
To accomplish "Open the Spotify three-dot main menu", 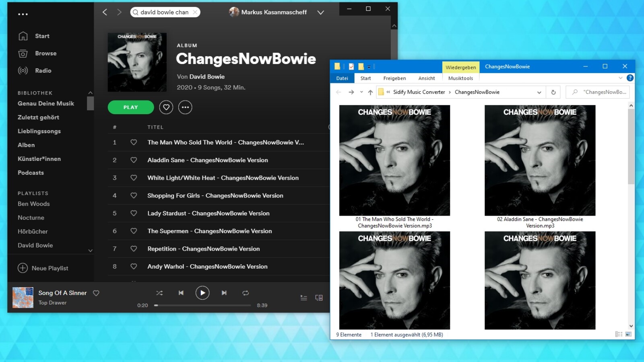I will (23, 14).
